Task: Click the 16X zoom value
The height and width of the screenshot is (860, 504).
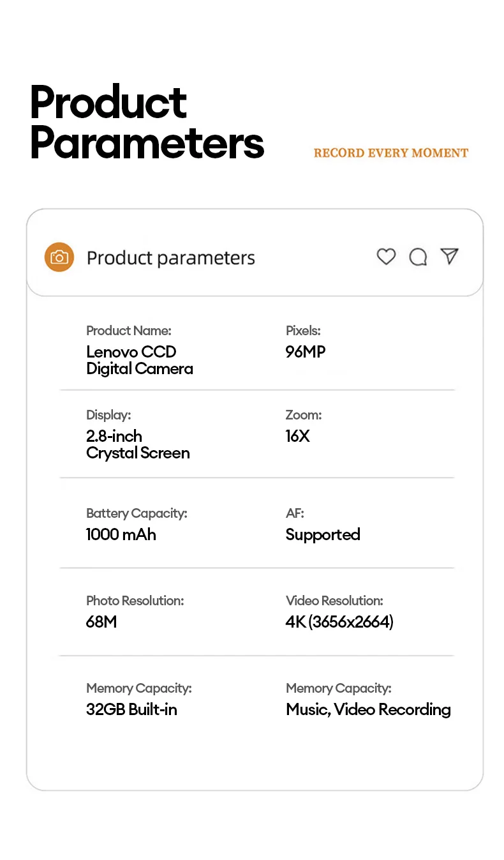Action: click(297, 436)
